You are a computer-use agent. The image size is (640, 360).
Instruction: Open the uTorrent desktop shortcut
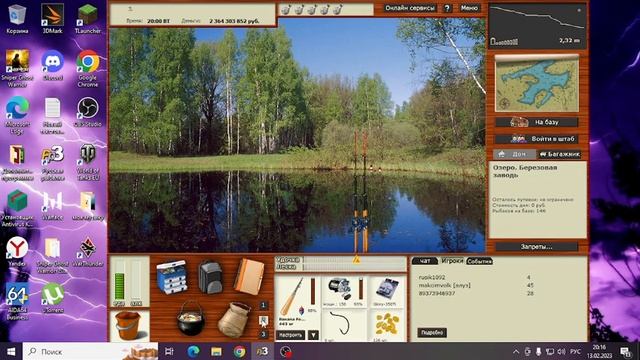pyautogui.click(x=53, y=298)
